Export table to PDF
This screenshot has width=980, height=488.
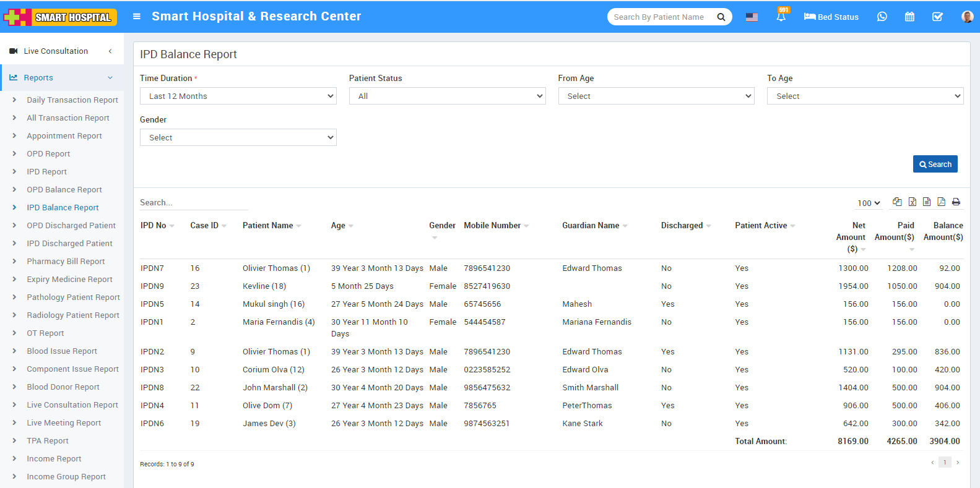coord(941,202)
